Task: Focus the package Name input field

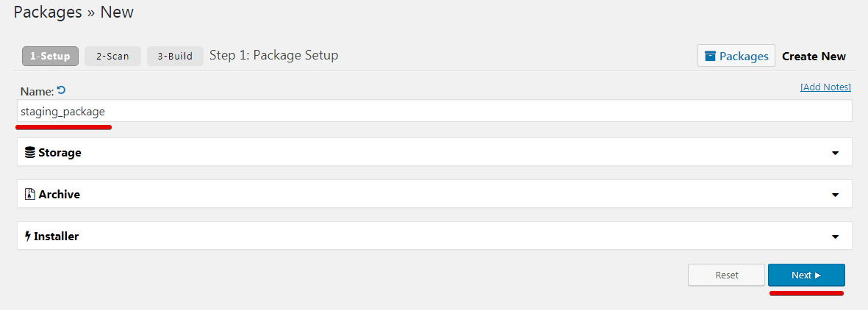Action: click(434, 111)
